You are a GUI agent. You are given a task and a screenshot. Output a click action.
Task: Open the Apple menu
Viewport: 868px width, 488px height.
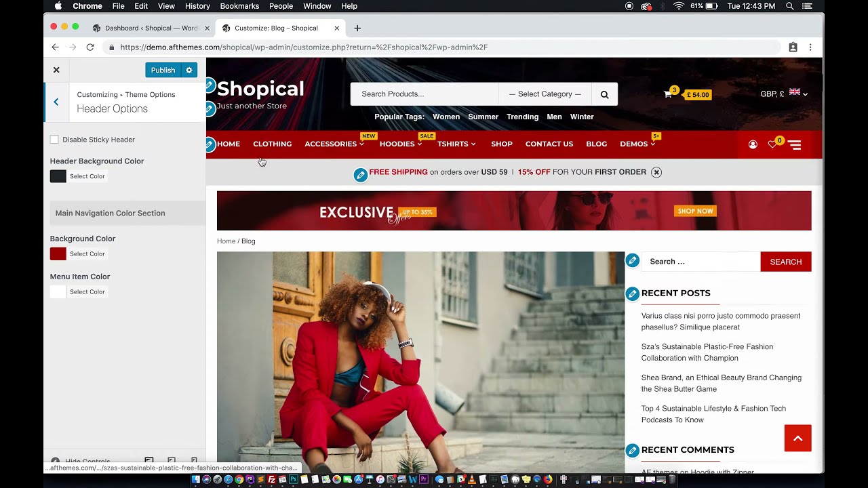(58, 6)
